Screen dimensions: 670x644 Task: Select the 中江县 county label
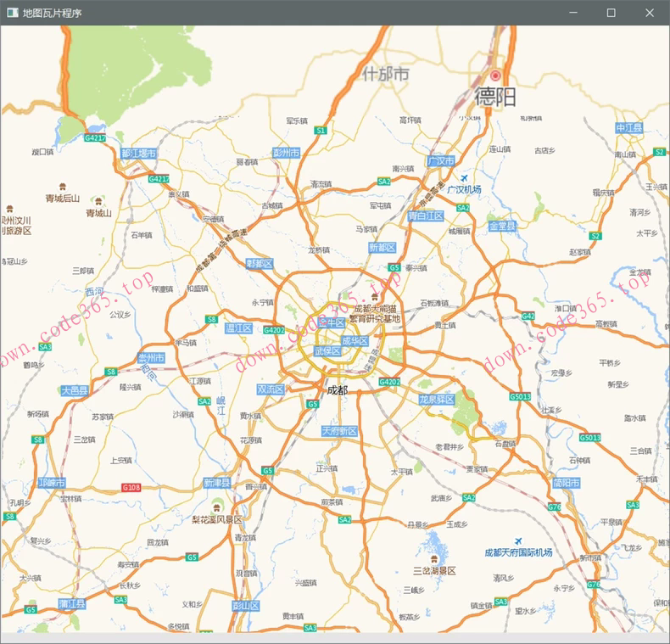629,127
